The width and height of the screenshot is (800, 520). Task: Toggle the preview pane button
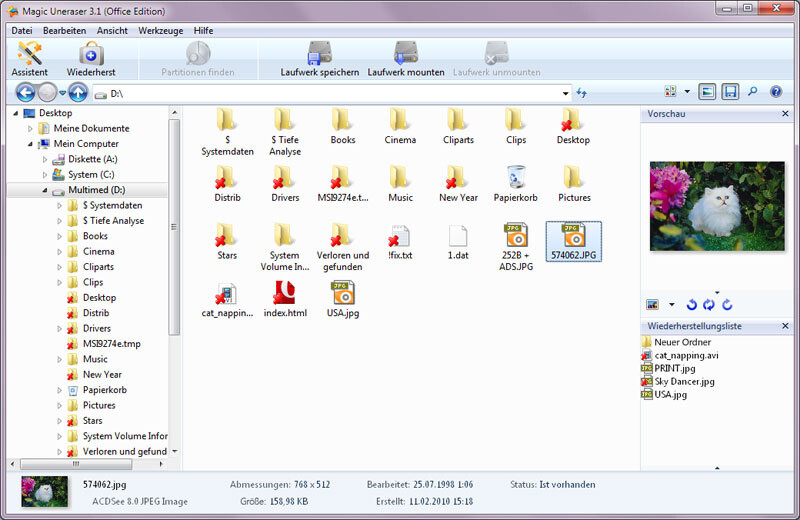tap(707, 92)
